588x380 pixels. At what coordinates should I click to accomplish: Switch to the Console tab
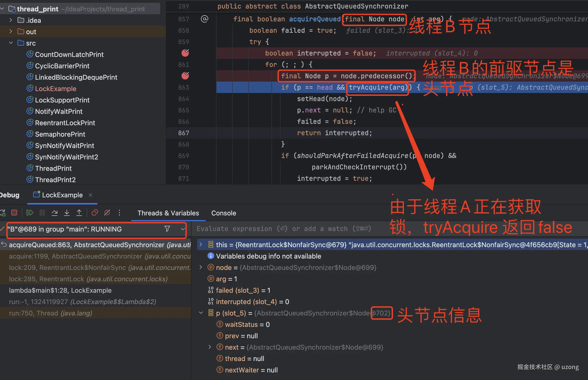click(x=223, y=213)
